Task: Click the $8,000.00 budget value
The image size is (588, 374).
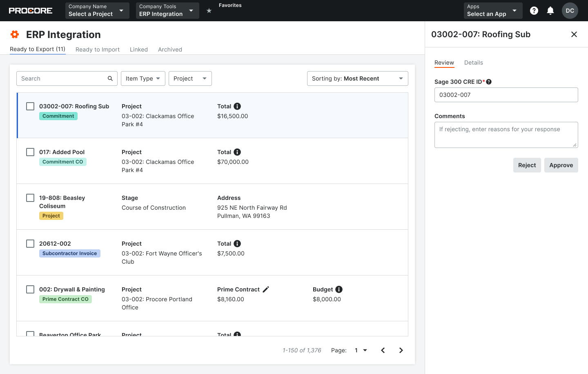Action: [x=327, y=299]
